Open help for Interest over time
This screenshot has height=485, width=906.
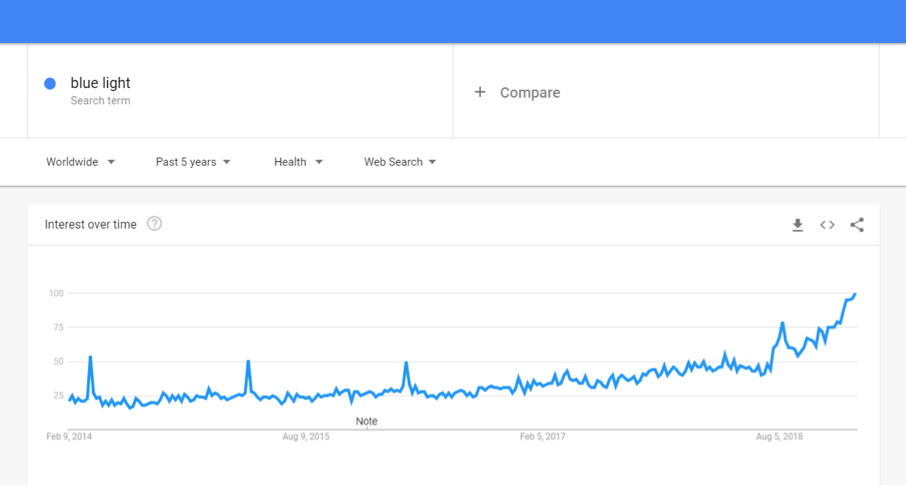click(154, 224)
